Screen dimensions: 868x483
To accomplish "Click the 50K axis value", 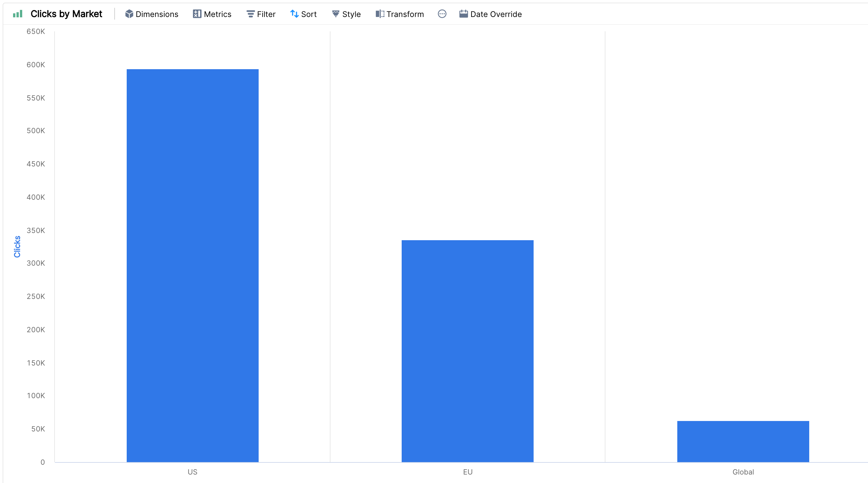I will (38, 429).
